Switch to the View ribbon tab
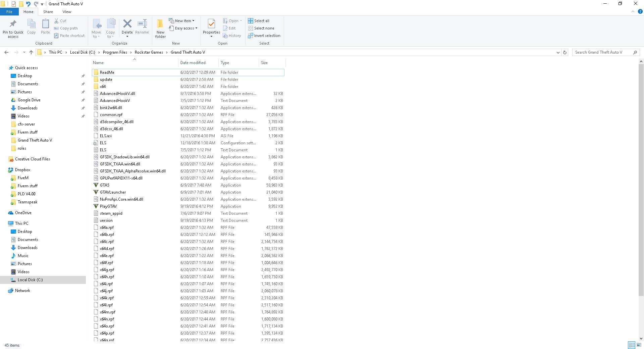The image size is (644, 349). (x=67, y=12)
